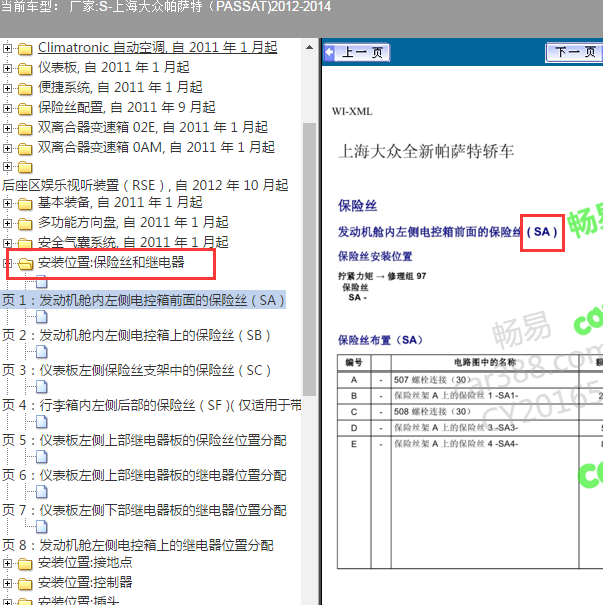Expand the node above 后座区娱乐视听装置

click(x=7, y=167)
